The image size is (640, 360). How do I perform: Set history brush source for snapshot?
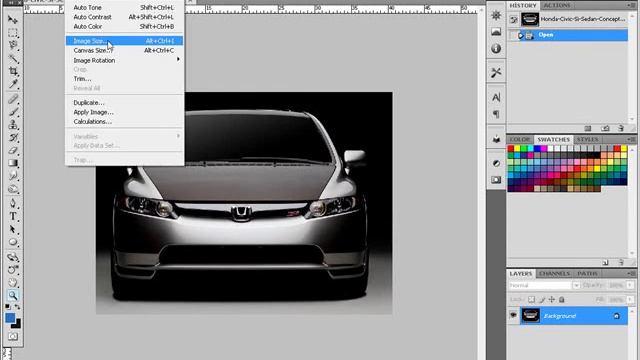pos(513,19)
